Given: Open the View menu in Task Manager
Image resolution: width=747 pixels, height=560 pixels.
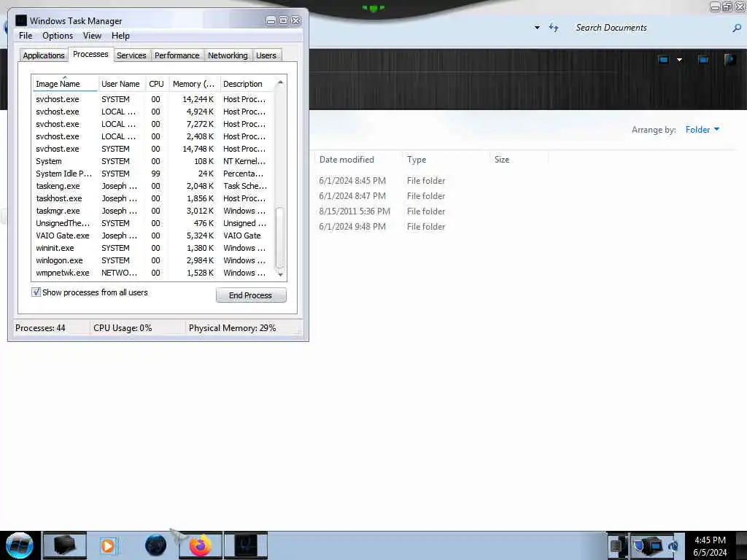Looking at the screenshot, I should (92, 36).
